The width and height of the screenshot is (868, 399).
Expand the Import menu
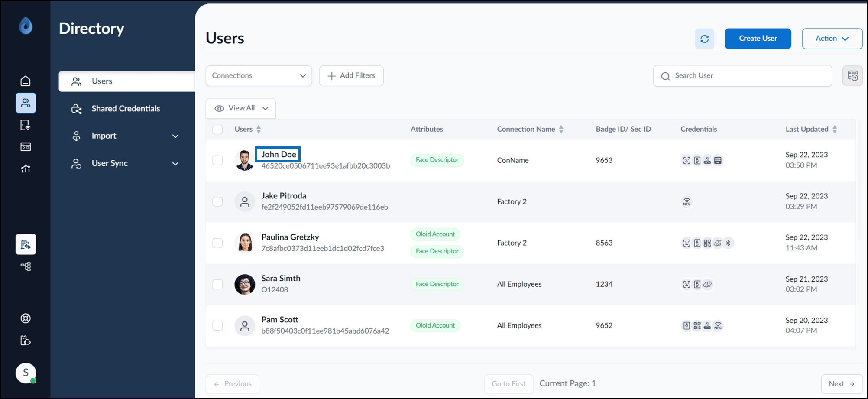tap(125, 136)
